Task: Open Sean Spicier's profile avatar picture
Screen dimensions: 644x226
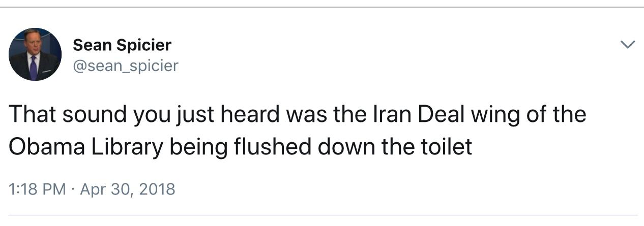Action: (35, 54)
